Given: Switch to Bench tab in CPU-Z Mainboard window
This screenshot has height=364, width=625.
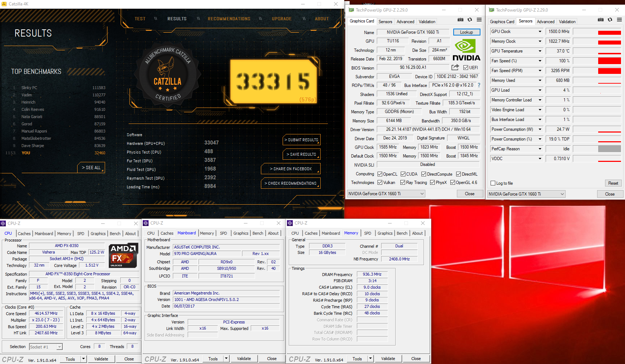Looking at the screenshot, I should pos(258,233).
